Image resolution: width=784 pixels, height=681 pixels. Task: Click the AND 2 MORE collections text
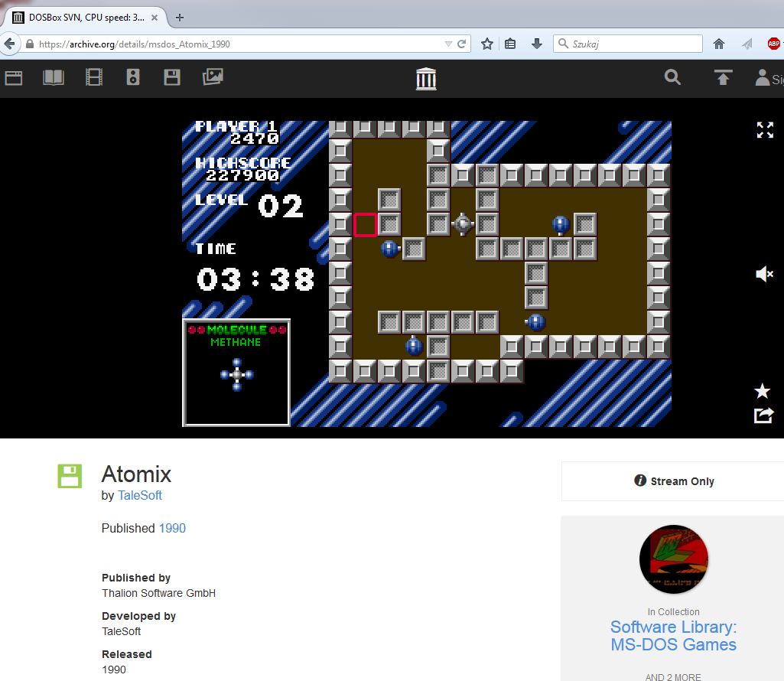673,676
